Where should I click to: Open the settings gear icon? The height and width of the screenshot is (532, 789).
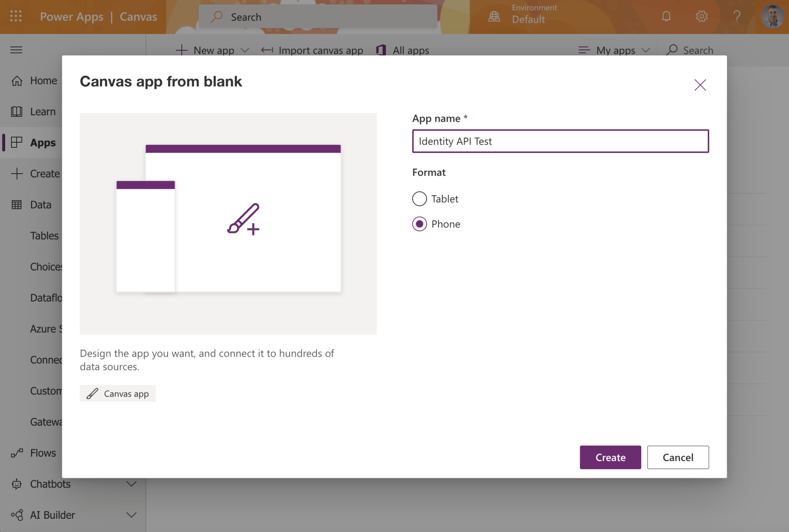[x=701, y=16]
